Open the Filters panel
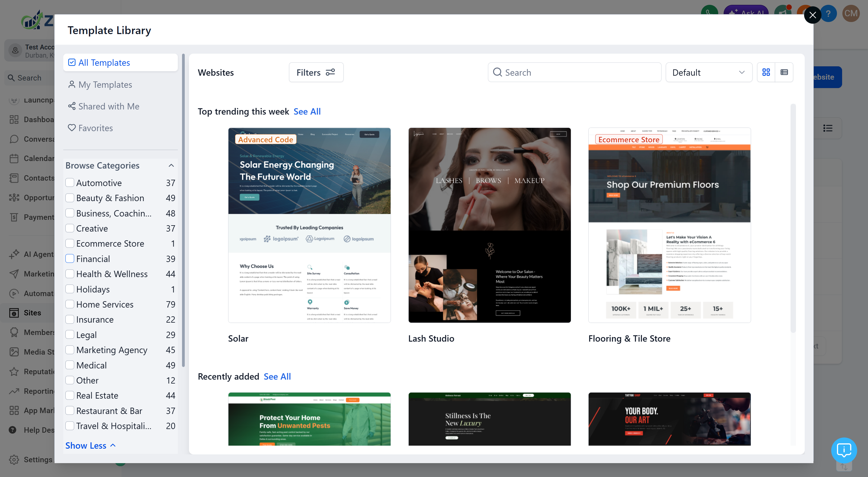This screenshot has width=868, height=477. (x=316, y=72)
